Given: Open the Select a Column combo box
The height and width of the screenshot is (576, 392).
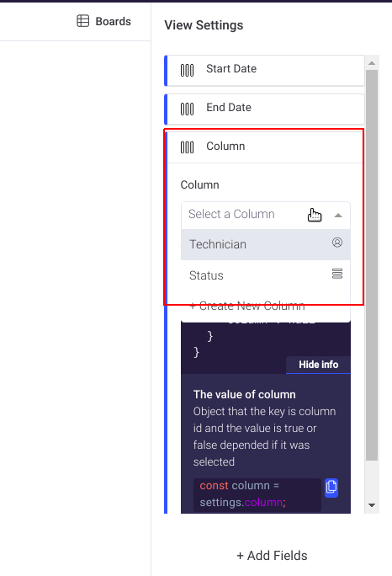Looking at the screenshot, I should (x=265, y=215).
